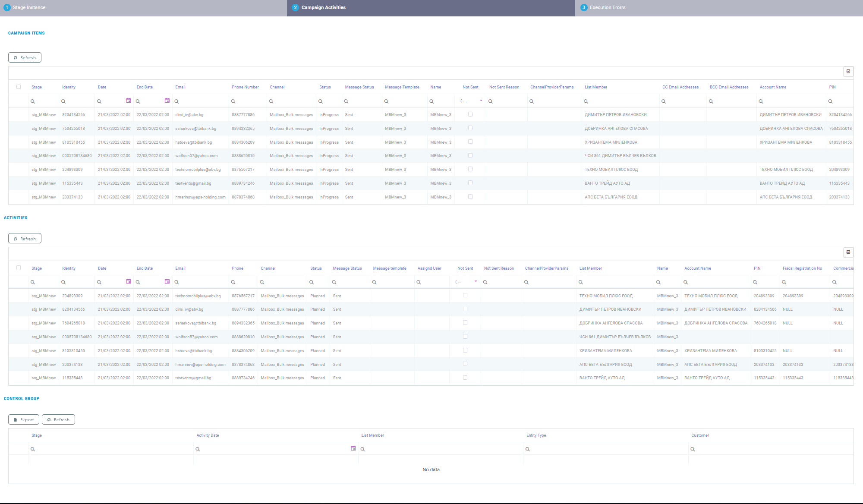Expand Not Sent filter dropdown in Campaign Items
The height and width of the screenshot is (504, 863).
(x=481, y=101)
